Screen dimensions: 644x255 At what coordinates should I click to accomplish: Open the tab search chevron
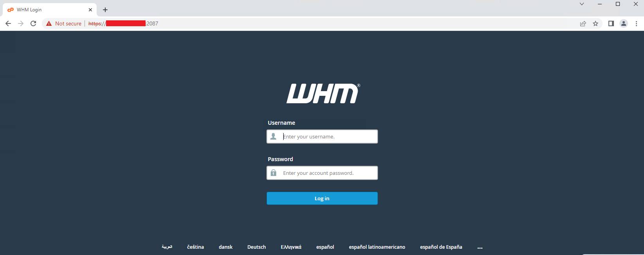click(582, 4)
